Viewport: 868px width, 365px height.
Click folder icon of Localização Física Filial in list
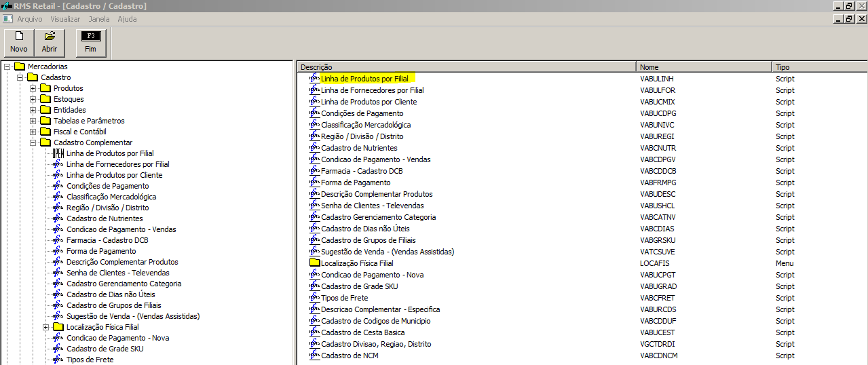tap(314, 263)
